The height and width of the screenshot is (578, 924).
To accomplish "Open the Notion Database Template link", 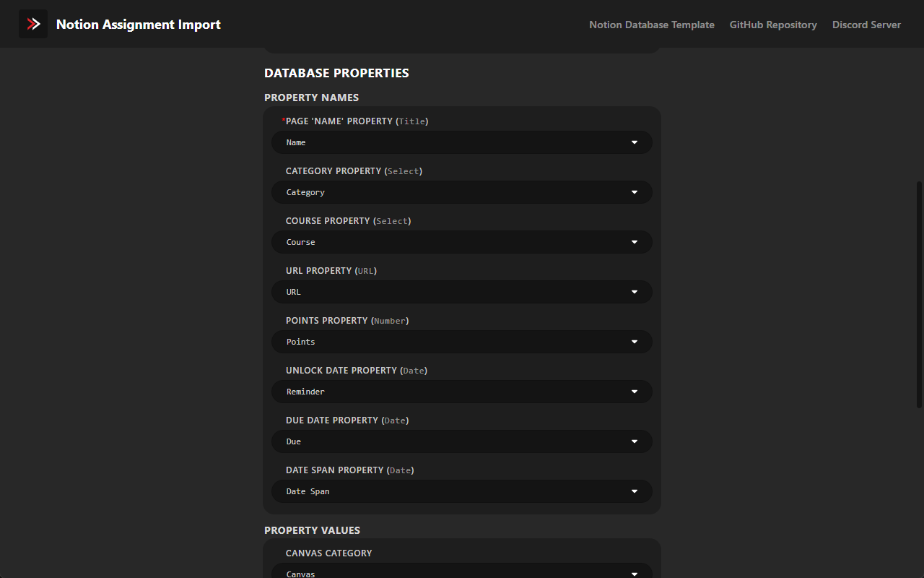I will (652, 25).
